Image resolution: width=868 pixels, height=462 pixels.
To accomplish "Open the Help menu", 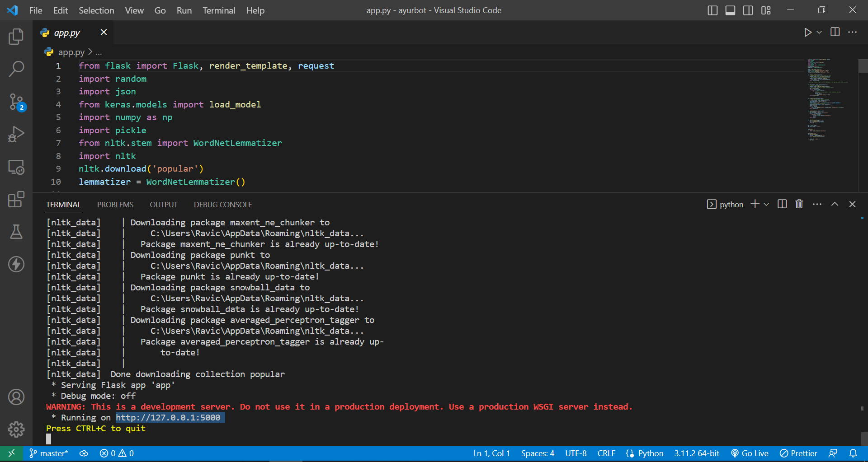I will coord(255,10).
